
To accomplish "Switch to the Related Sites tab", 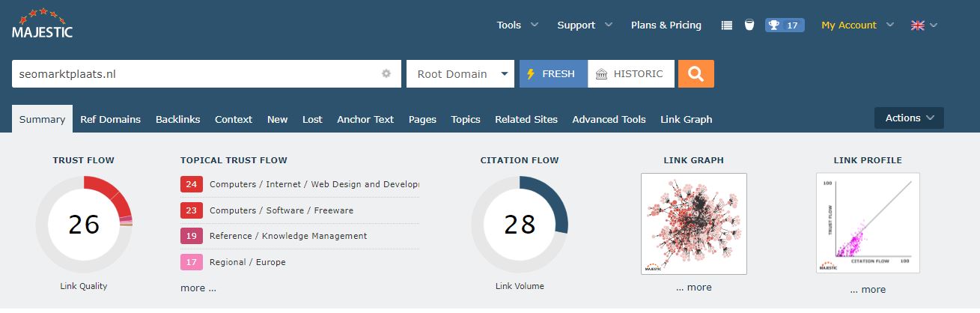I will (526, 119).
